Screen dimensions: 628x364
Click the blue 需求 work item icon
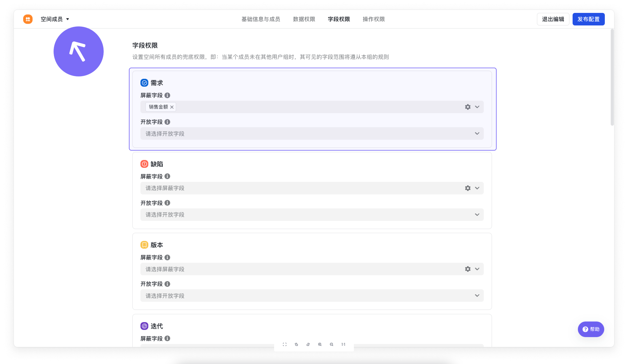(x=144, y=83)
